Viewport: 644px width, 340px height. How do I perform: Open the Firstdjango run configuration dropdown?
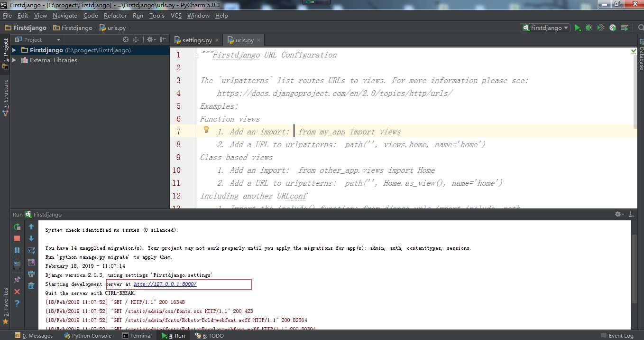tap(545, 28)
